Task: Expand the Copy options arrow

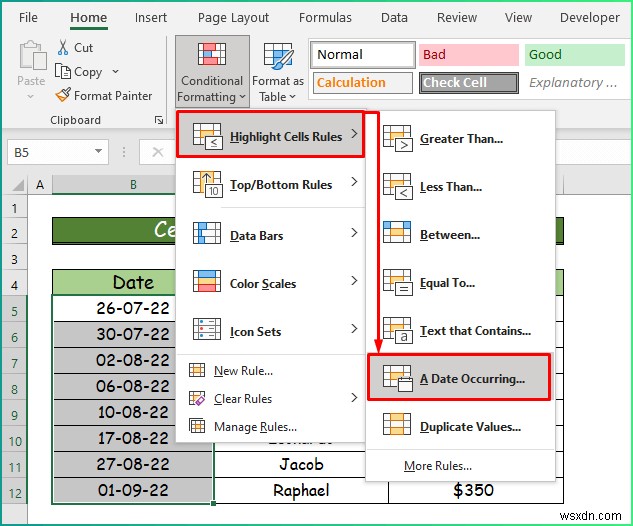Action: [x=115, y=71]
